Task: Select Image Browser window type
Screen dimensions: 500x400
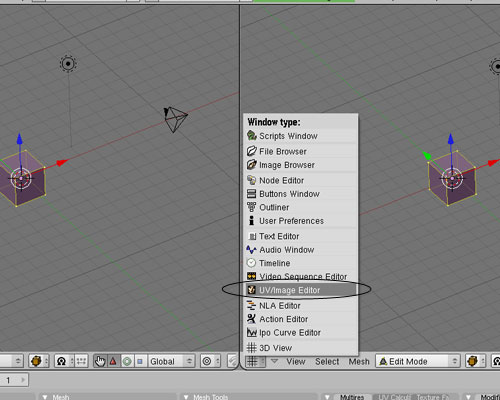Action: 301,165
